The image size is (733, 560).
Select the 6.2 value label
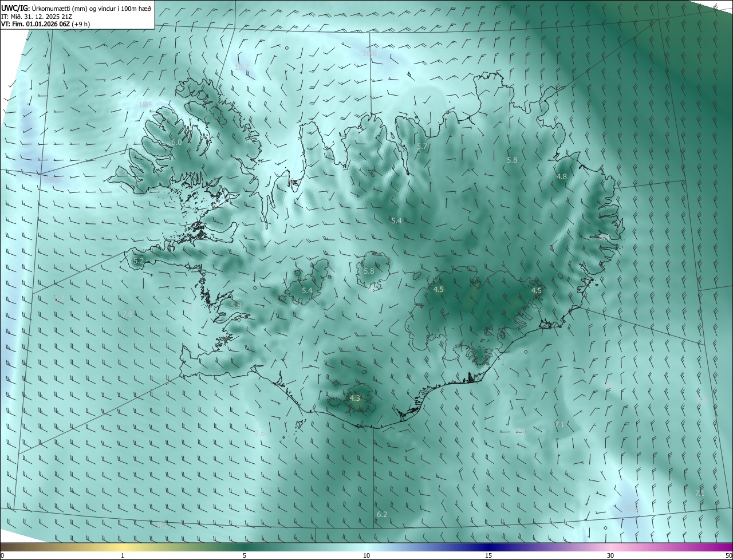click(x=382, y=514)
